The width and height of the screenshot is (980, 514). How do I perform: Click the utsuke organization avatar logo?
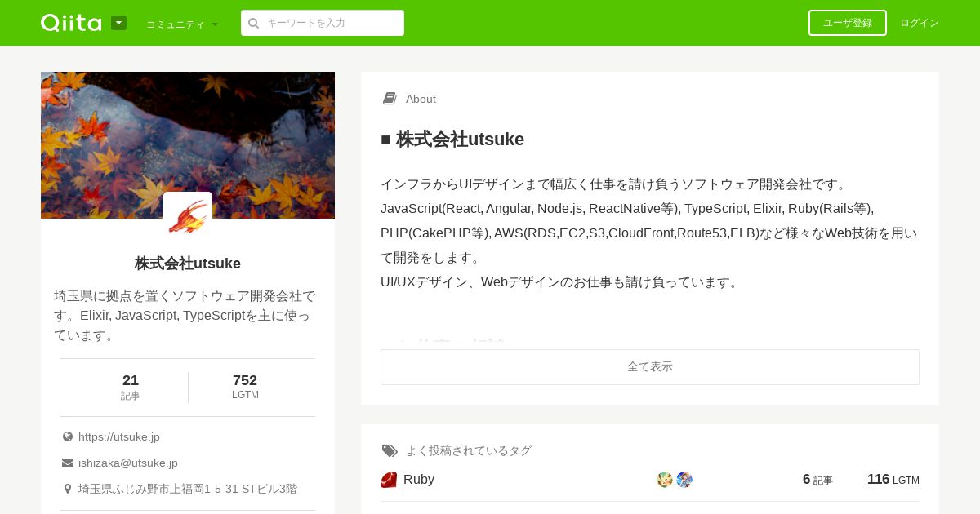click(188, 216)
